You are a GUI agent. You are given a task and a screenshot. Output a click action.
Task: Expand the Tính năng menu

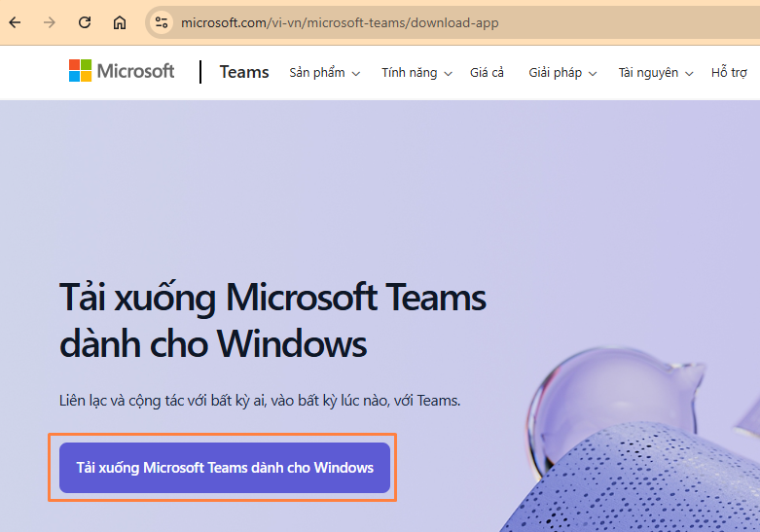tap(416, 73)
